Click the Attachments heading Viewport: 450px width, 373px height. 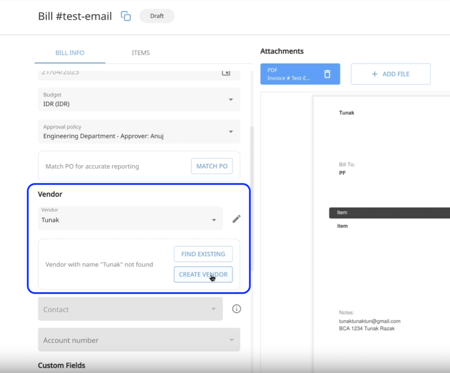[282, 51]
